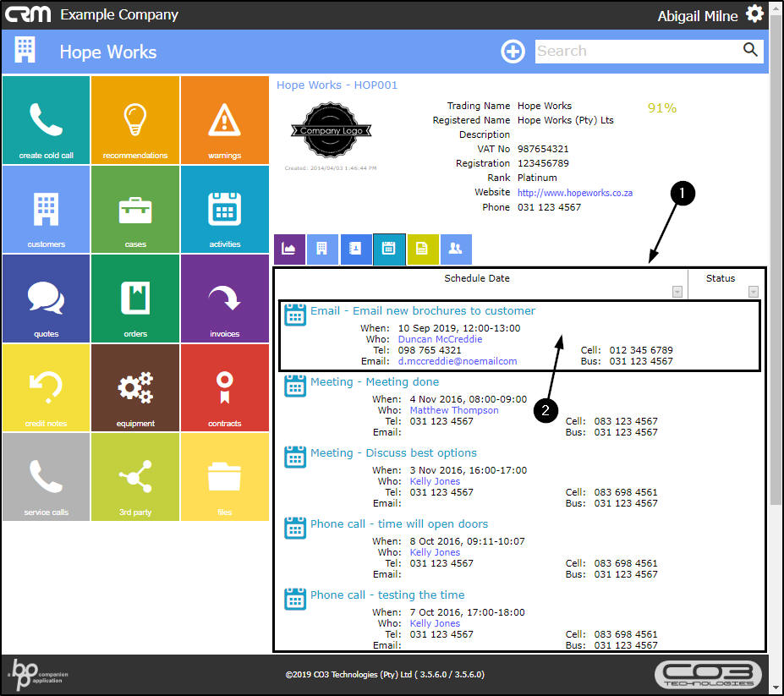Image resolution: width=784 pixels, height=696 pixels.
Task: Open the quotes tile
Action: point(46,299)
